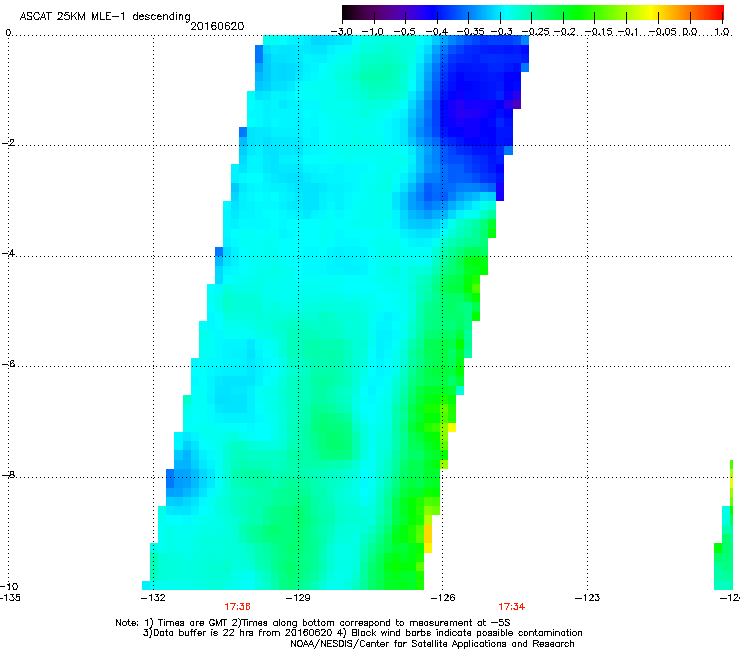This screenshot has width=740, height=650.
Task: Click the red 17:34 swath time label
Action: (512, 607)
